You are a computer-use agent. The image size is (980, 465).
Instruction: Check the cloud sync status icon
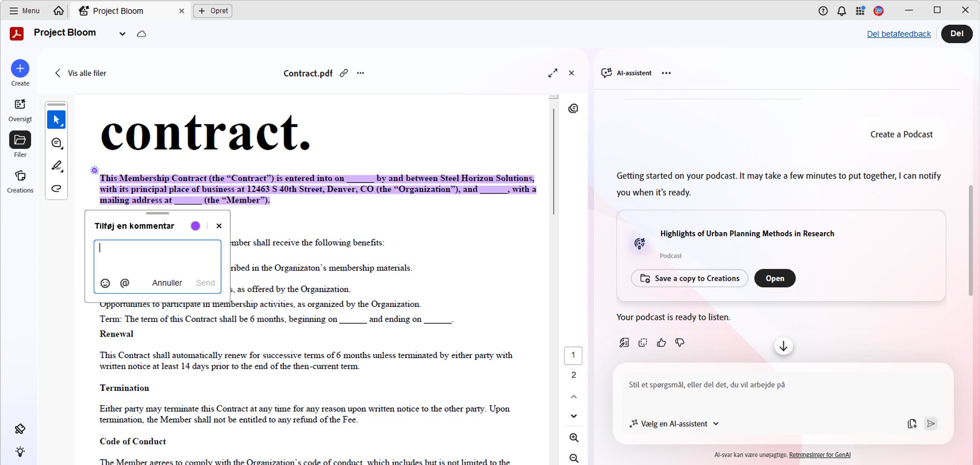click(x=142, y=34)
